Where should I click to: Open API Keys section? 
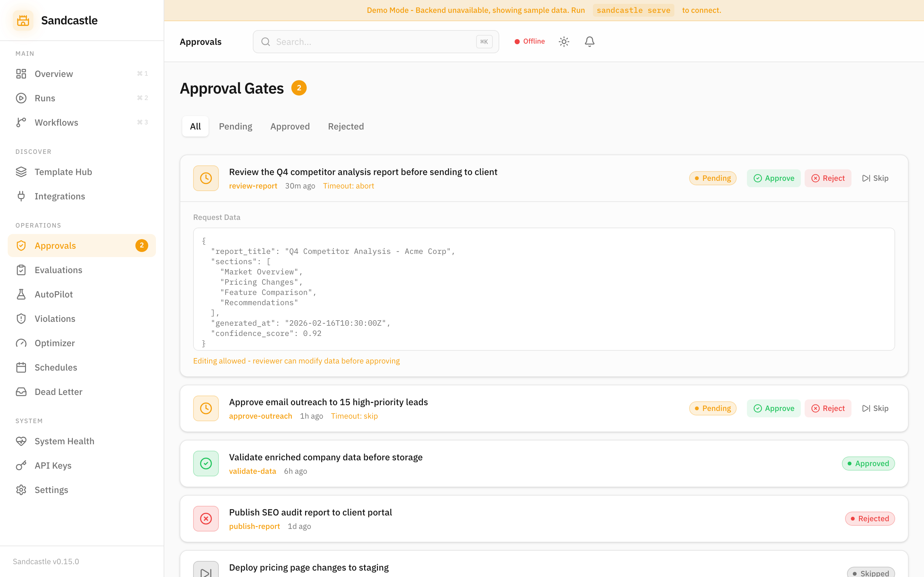pyautogui.click(x=53, y=465)
